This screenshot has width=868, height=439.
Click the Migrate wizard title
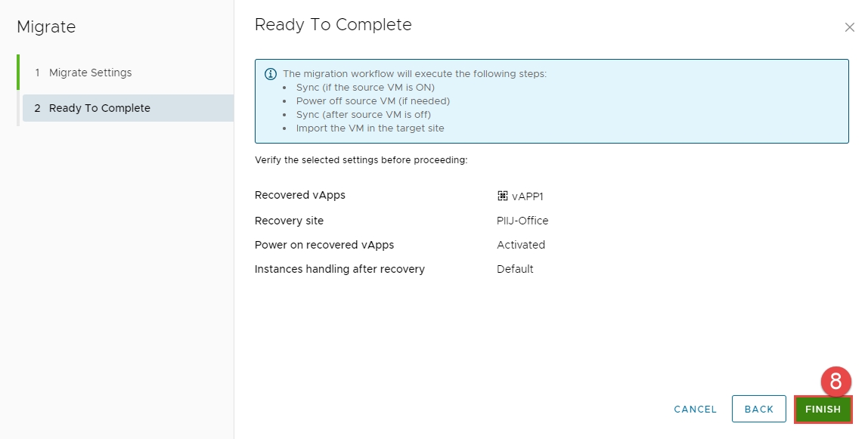click(46, 27)
